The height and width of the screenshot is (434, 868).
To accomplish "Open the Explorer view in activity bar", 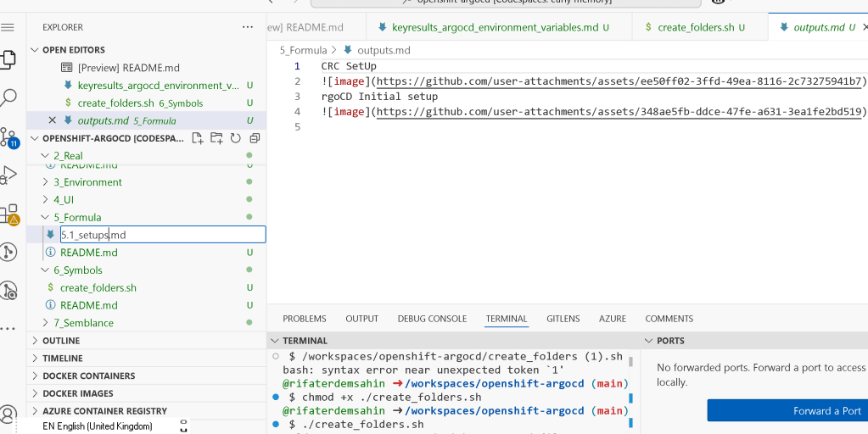I will (8, 59).
